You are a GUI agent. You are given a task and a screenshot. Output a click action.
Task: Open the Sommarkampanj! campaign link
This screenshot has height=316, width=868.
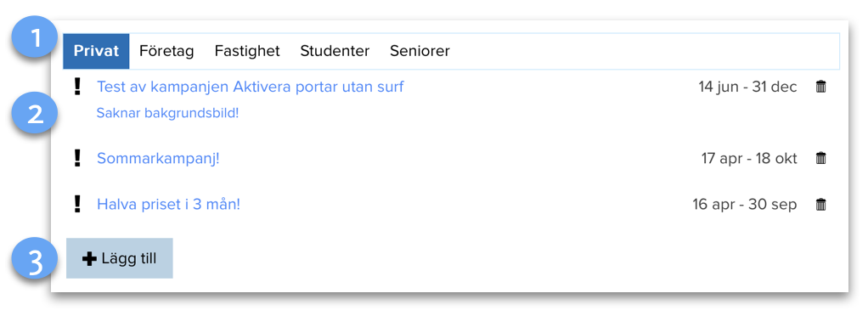(158, 159)
